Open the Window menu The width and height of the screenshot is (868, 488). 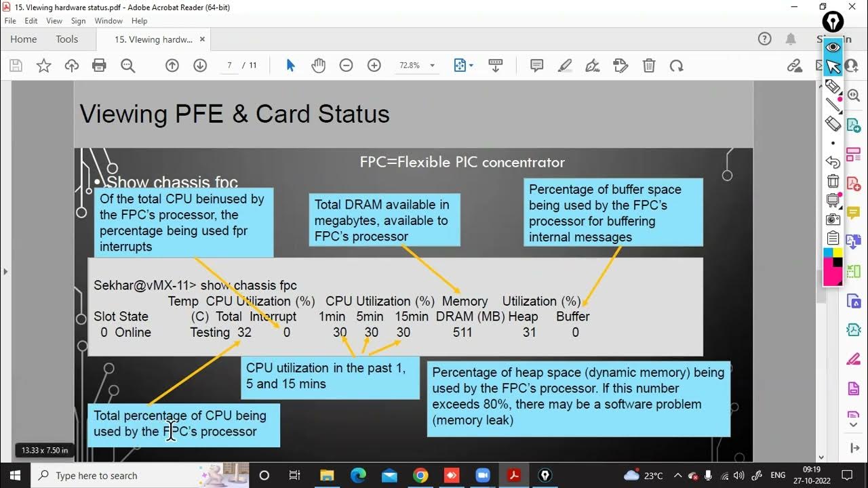click(x=108, y=21)
